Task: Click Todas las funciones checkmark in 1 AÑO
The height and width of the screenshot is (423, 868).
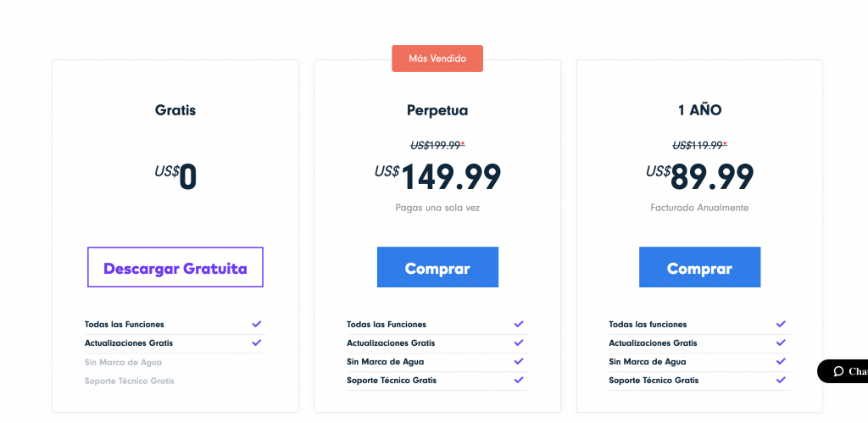Action: [781, 324]
